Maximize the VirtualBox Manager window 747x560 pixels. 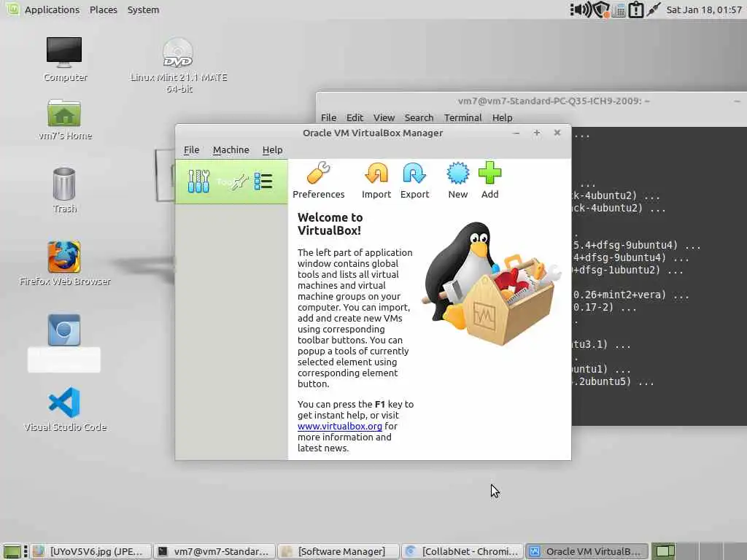536,133
